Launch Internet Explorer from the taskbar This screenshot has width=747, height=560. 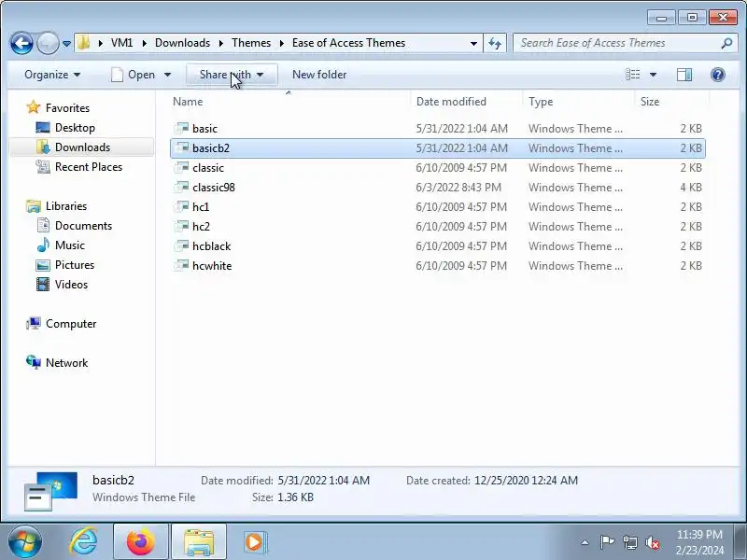coord(83,542)
